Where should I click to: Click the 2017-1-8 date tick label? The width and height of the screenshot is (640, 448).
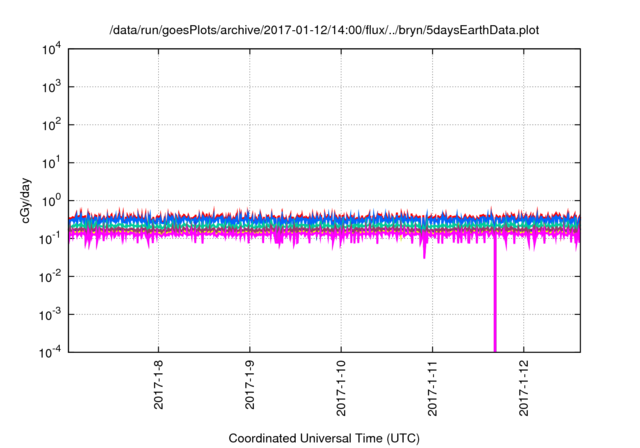point(158,385)
